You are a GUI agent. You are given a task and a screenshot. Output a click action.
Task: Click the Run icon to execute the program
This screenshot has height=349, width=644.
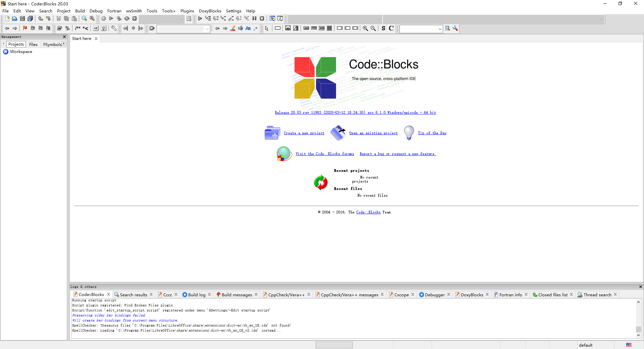point(111,18)
